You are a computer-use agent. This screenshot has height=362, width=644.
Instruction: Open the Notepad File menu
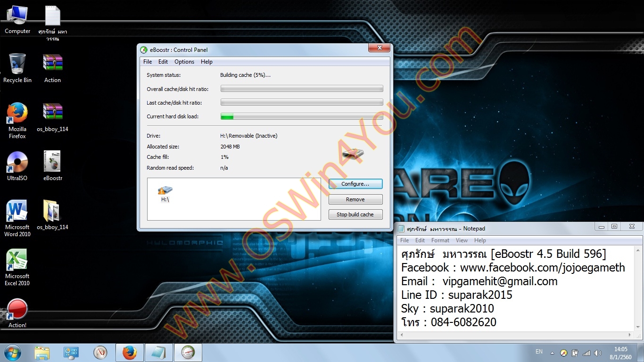(405, 240)
